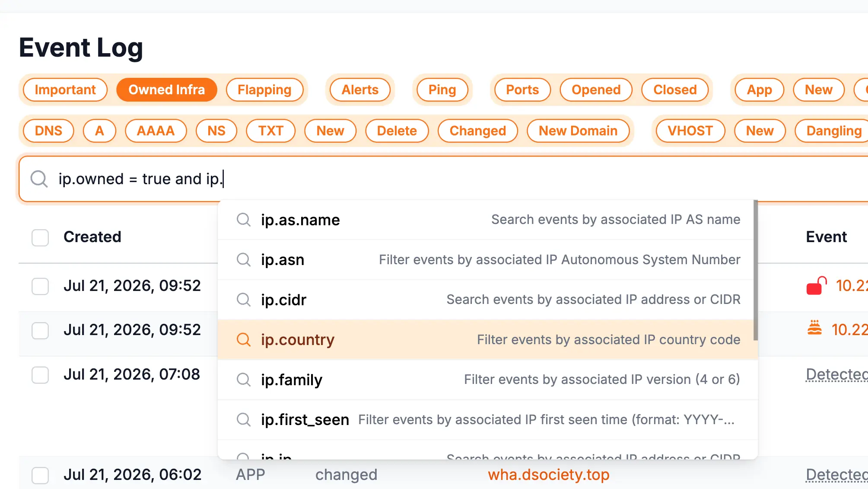This screenshot has height=489, width=868.
Task: Open the 10.22 link beside the lock icon
Action: [852, 286]
